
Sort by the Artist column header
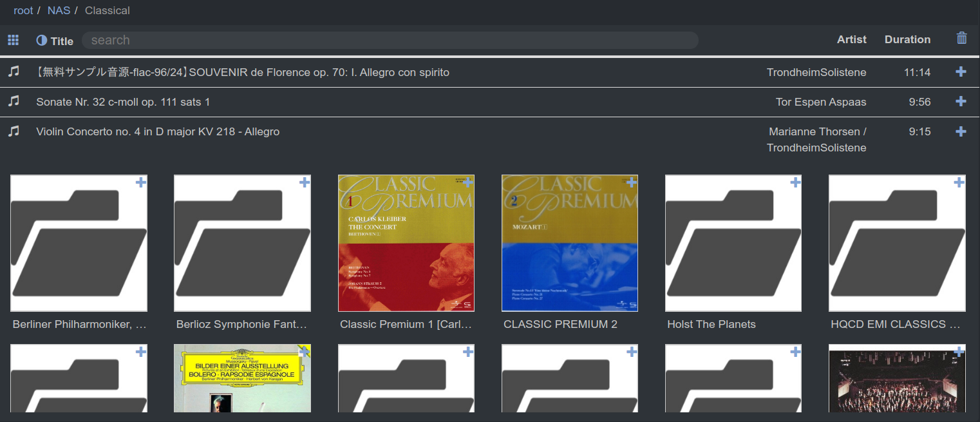pos(851,39)
